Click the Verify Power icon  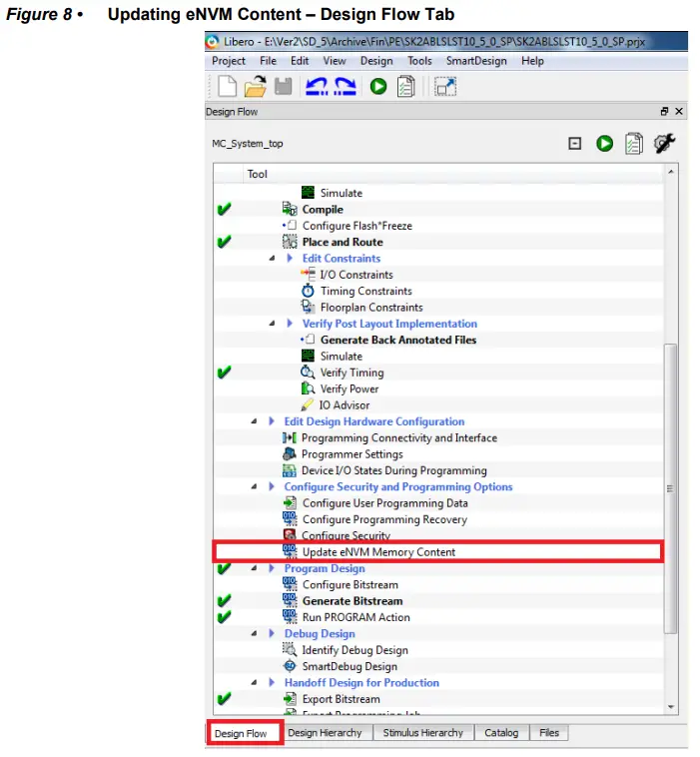tap(308, 388)
